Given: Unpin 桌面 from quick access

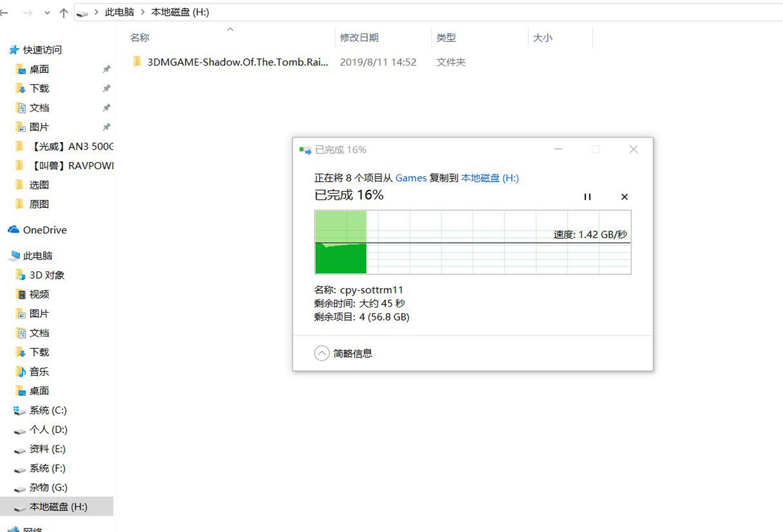Looking at the screenshot, I should [x=106, y=69].
